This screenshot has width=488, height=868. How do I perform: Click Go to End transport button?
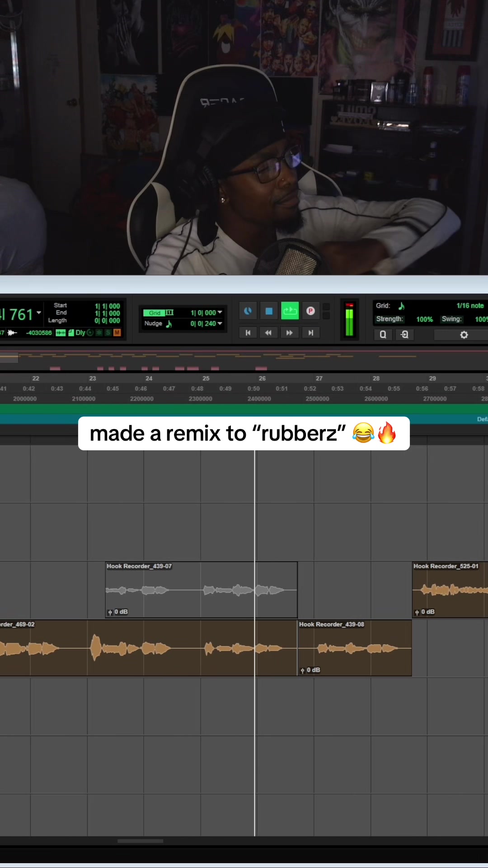pos(310,333)
